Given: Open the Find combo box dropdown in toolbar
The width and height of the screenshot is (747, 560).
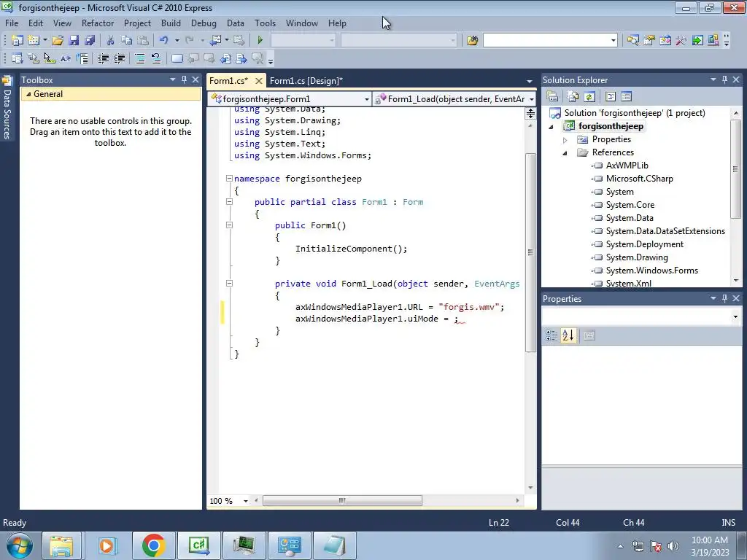Looking at the screenshot, I should (x=613, y=41).
